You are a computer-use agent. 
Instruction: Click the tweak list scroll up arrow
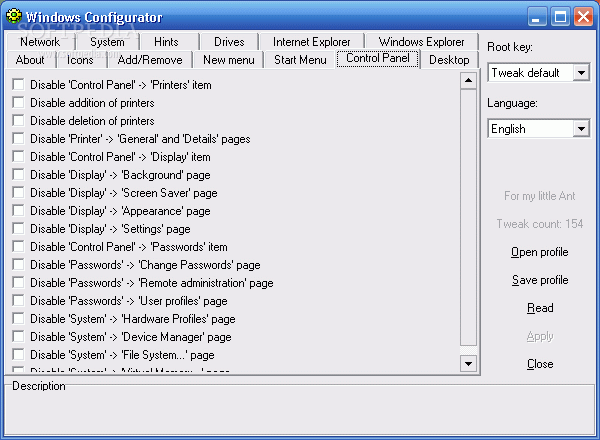pyautogui.click(x=468, y=80)
